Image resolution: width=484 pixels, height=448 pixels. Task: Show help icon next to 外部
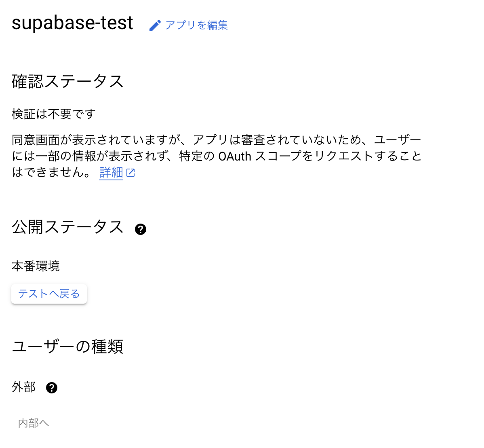(x=52, y=388)
